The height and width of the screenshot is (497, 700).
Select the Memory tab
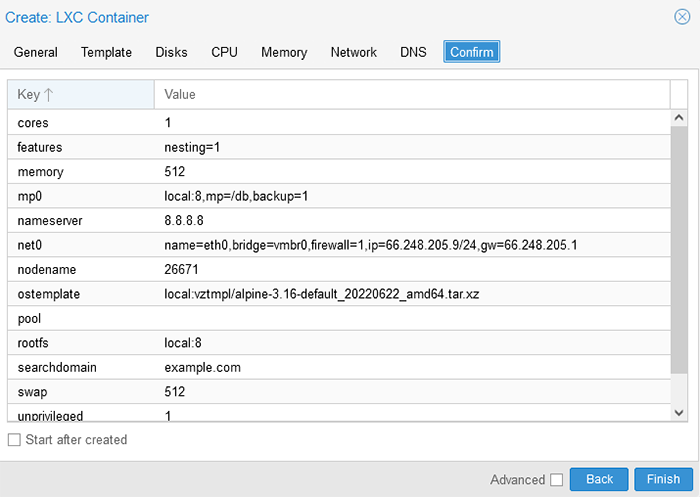coord(284,52)
